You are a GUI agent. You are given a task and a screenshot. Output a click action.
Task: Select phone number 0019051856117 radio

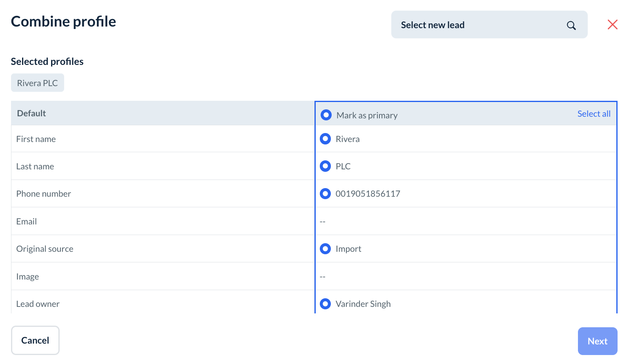point(326,194)
